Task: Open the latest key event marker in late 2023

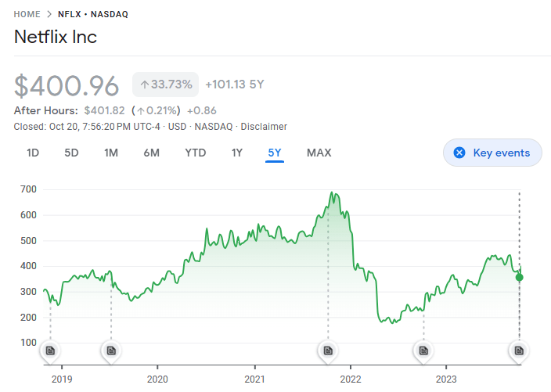Action: pyautogui.click(x=518, y=350)
